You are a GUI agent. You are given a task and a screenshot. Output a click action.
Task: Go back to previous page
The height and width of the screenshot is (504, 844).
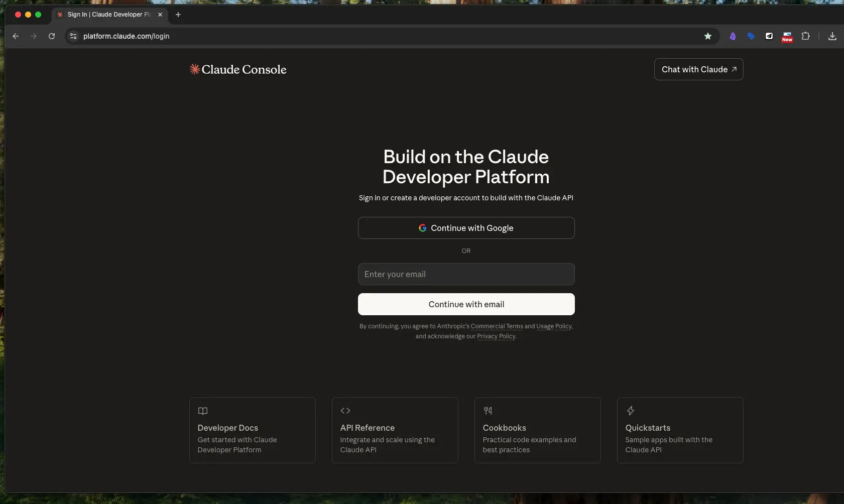(16, 36)
